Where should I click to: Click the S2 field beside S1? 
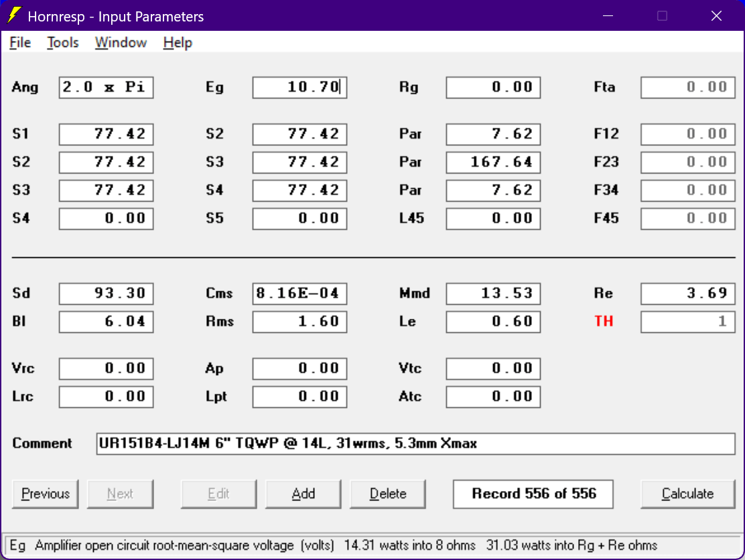click(x=299, y=134)
